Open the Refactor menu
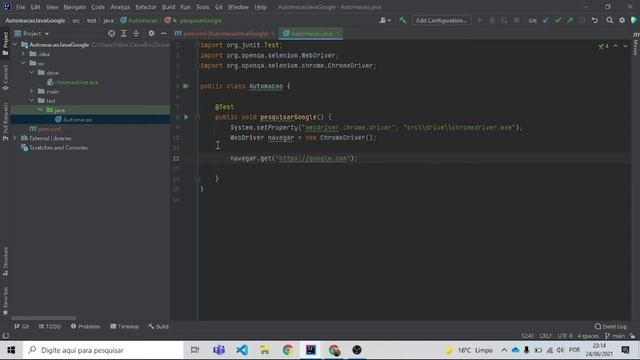Viewport: 640px width, 360px height. click(146, 7)
